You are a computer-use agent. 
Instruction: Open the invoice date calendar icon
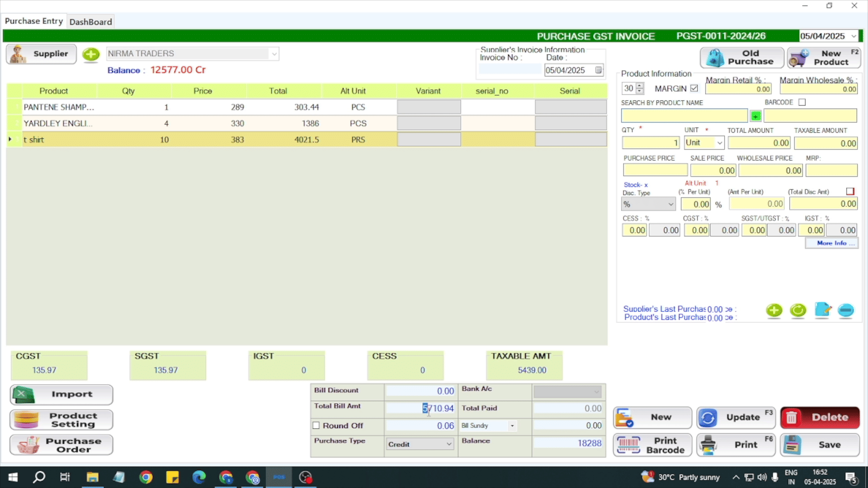coord(598,70)
